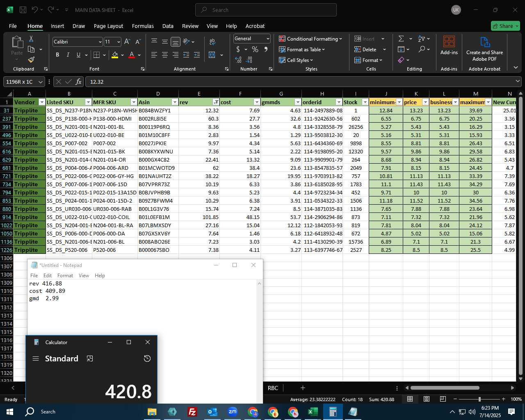This screenshot has width=525, height=420.
Task: Click Format as Table button
Action: [x=302, y=49]
